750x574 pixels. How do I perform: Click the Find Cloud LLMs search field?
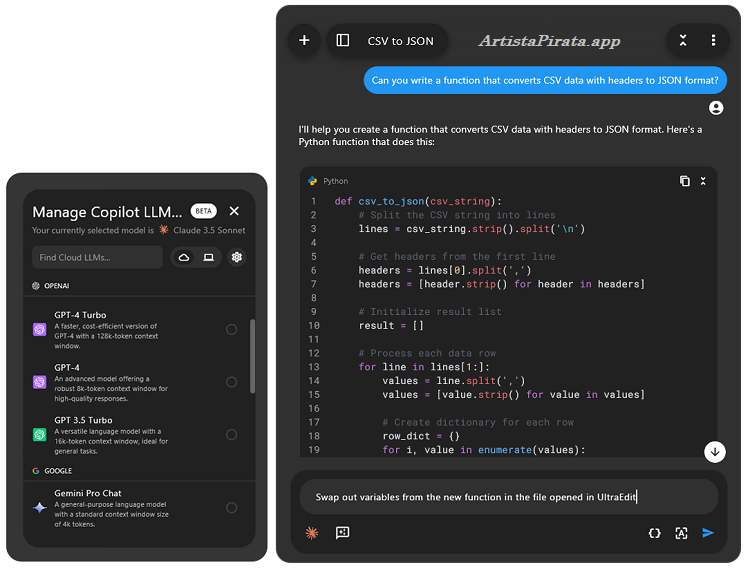97,257
